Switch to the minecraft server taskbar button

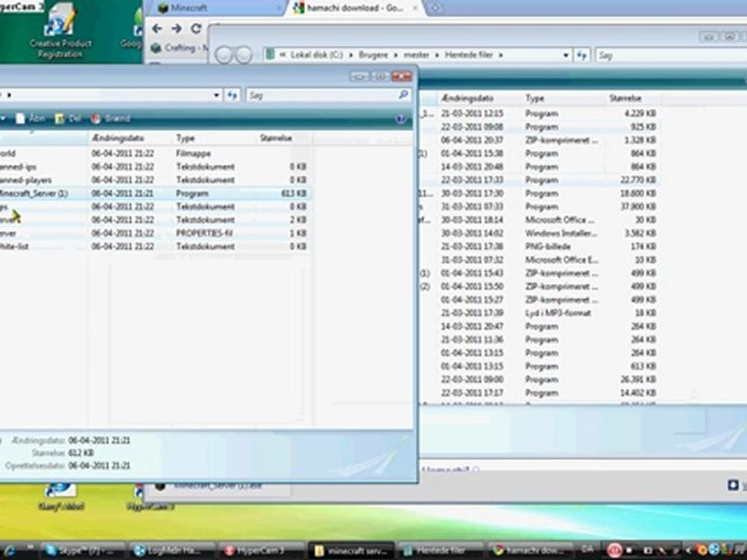click(x=351, y=551)
